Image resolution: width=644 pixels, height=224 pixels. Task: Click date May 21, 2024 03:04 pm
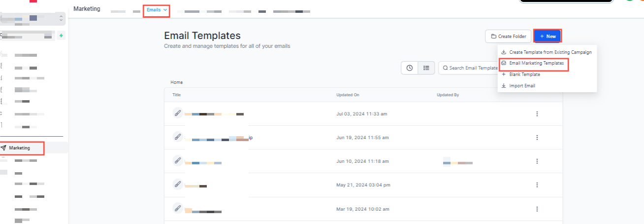[x=363, y=185]
